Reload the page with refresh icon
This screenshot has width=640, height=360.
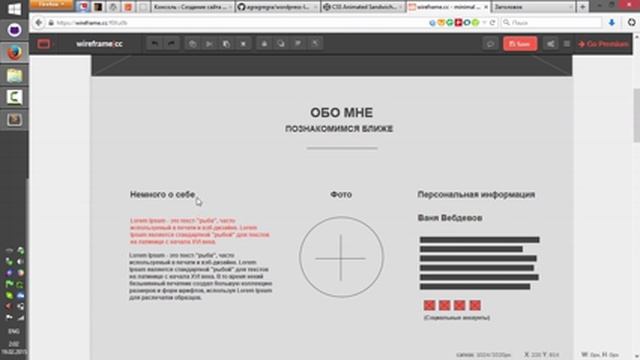(493, 23)
